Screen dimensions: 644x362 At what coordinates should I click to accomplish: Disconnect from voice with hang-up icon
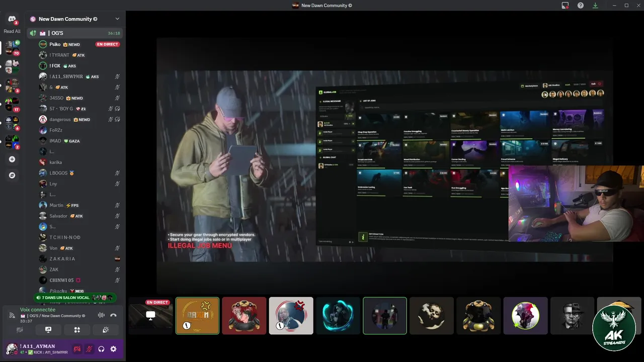click(x=113, y=315)
